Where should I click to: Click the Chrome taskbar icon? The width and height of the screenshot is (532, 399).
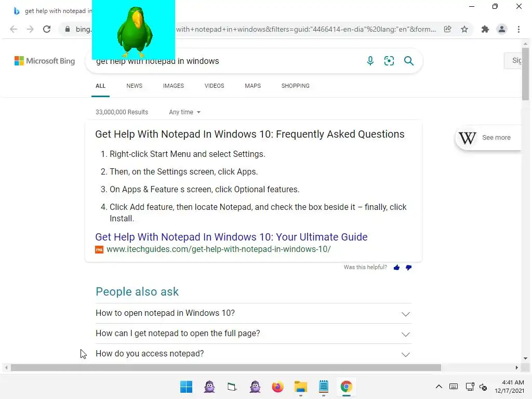pyautogui.click(x=347, y=387)
